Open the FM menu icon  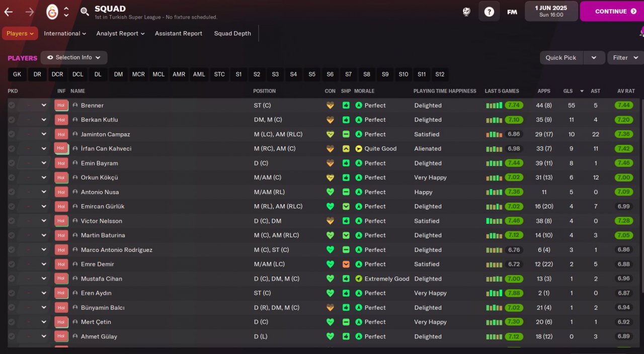(x=512, y=12)
